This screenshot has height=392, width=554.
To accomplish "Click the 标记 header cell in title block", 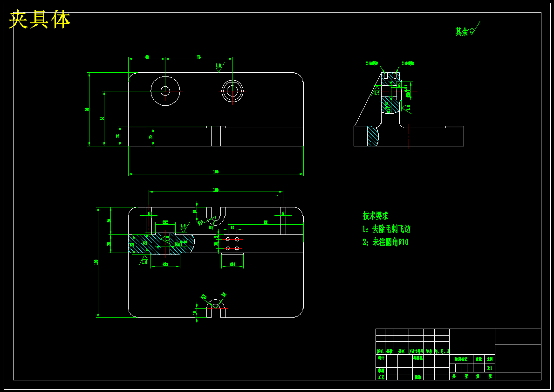I will 380,352.
